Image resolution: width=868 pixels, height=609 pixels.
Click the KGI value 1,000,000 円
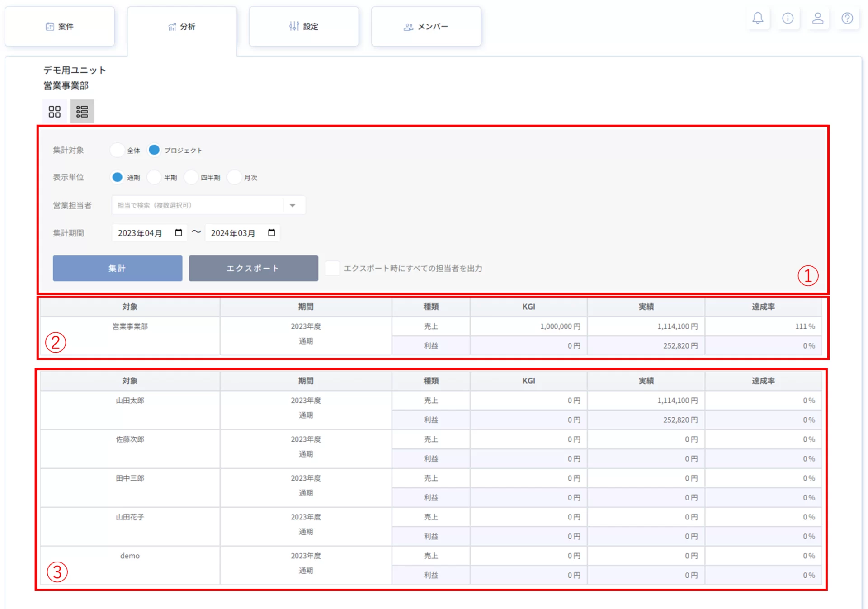point(560,326)
